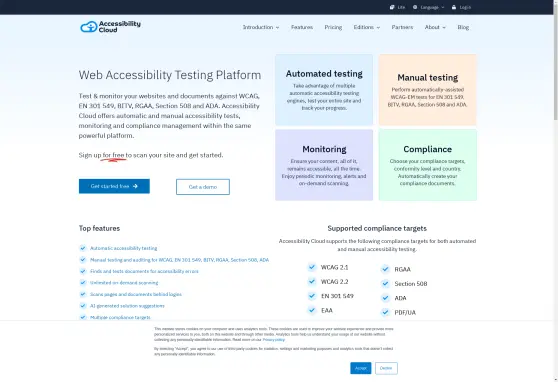Viewport: 558px width, 382px height.
Task: Open Unlimited on demand scanning link
Action: coord(124,283)
